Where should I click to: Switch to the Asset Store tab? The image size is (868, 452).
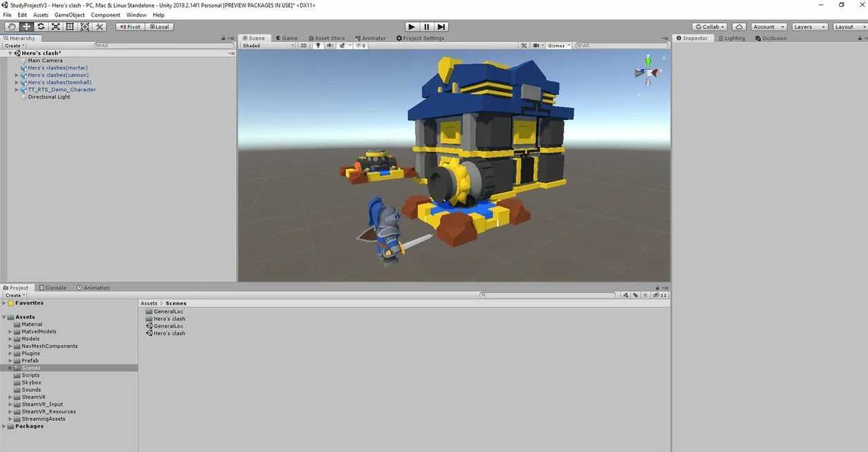point(327,39)
